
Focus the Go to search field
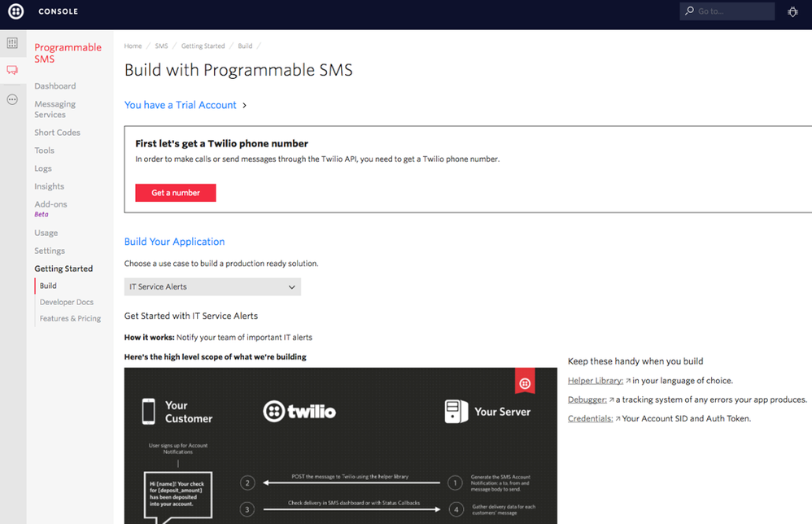pyautogui.click(x=727, y=11)
